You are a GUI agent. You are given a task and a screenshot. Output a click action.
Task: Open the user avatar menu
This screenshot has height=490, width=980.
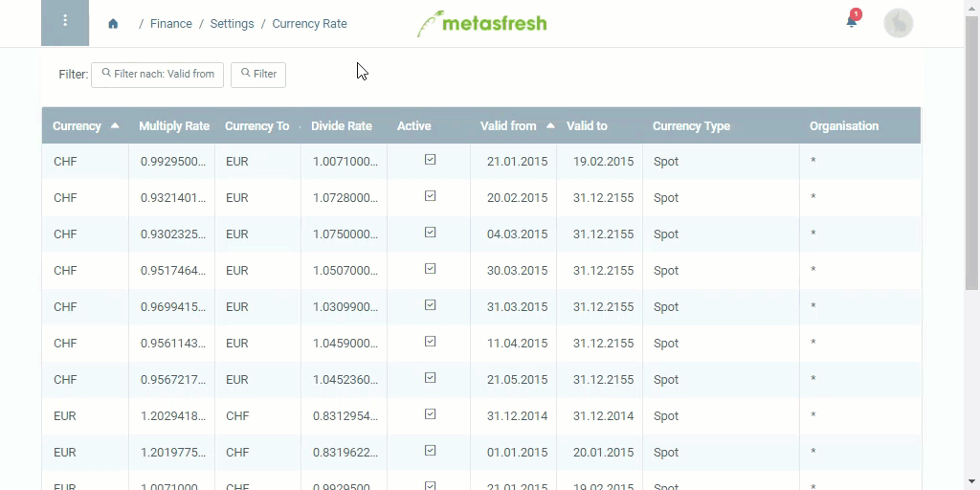tap(898, 23)
